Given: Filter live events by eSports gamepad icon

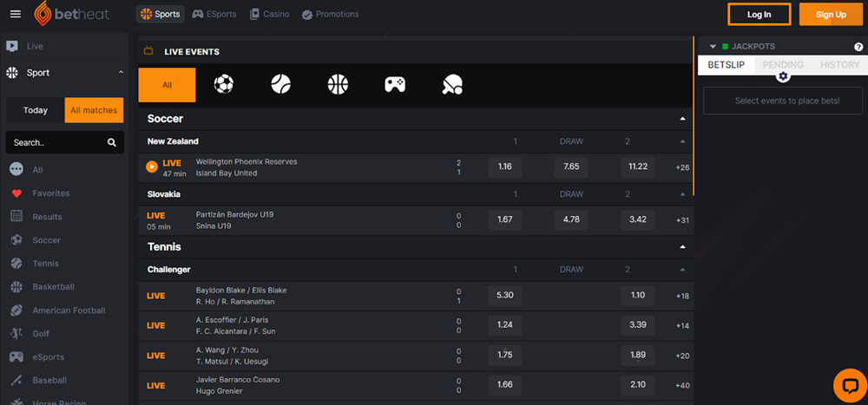Looking at the screenshot, I should coord(395,84).
